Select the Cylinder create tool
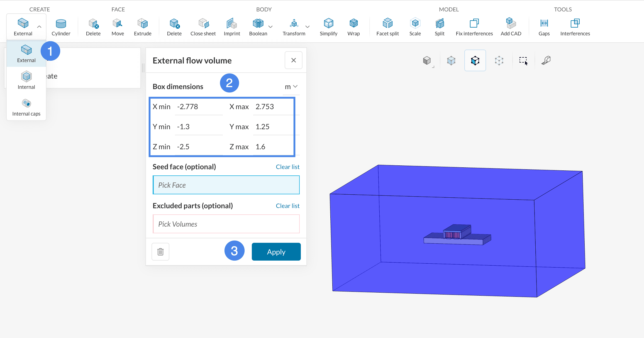Viewport: 644px width, 338px height. [61, 27]
